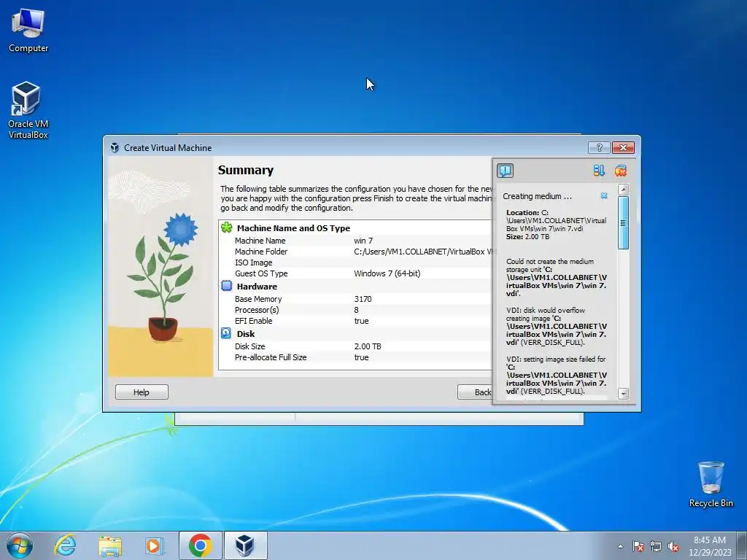The image size is (747, 560).
Task: Click the disk would overflow error text
Action: pyautogui.click(x=556, y=326)
